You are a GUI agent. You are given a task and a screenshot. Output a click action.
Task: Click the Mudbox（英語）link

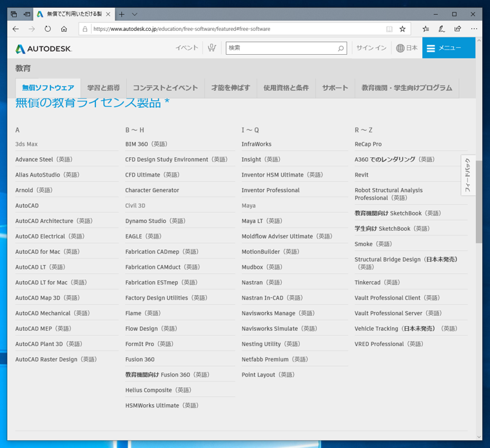262,267
